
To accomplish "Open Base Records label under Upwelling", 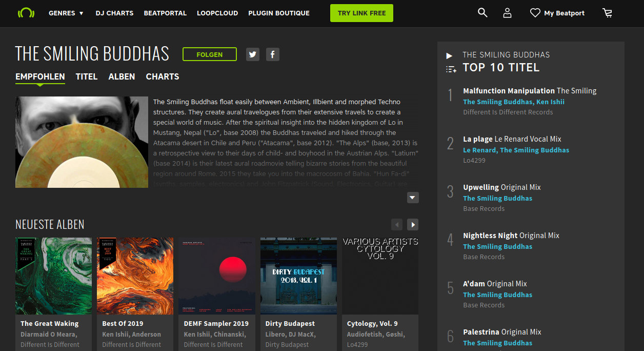I will click(484, 208).
